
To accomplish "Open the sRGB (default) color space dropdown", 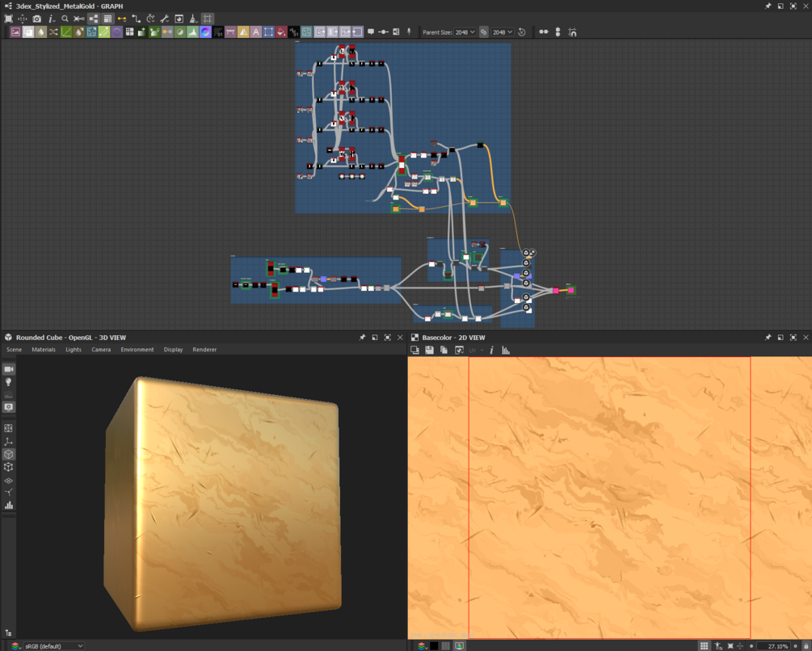I will 53,646.
